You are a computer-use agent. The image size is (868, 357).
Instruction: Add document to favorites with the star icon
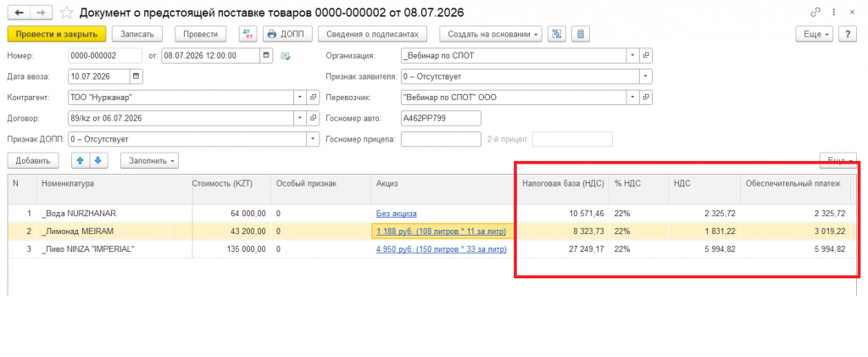66,12
